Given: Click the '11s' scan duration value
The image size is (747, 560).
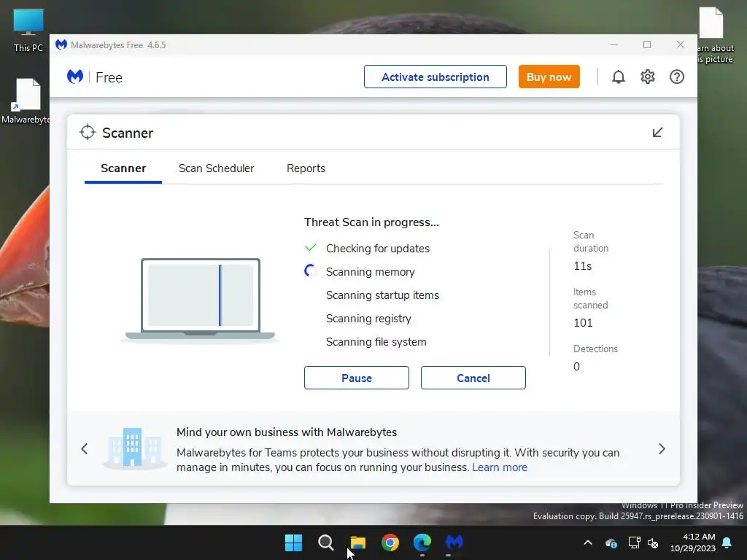Looking at the screenshot, I should pos(582,266).
